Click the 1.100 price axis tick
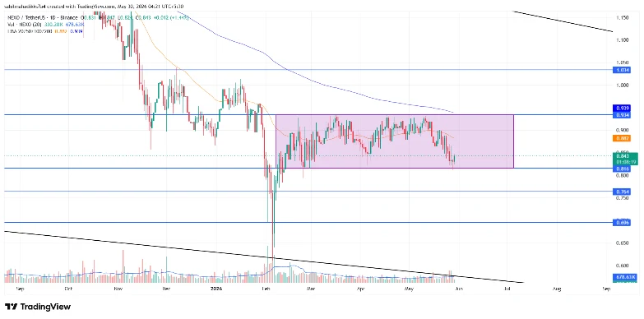644x319 pixels. pos(623,40)
